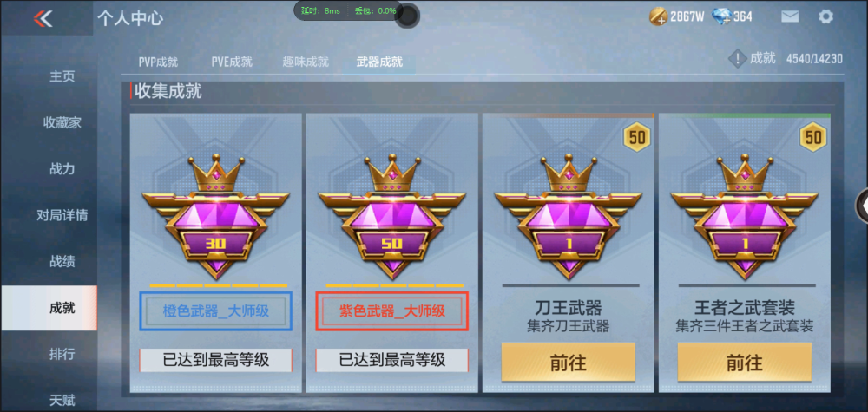Select the 武器成就 tab
This screenshot has height=412, width=868.
[x=379, y=62]
